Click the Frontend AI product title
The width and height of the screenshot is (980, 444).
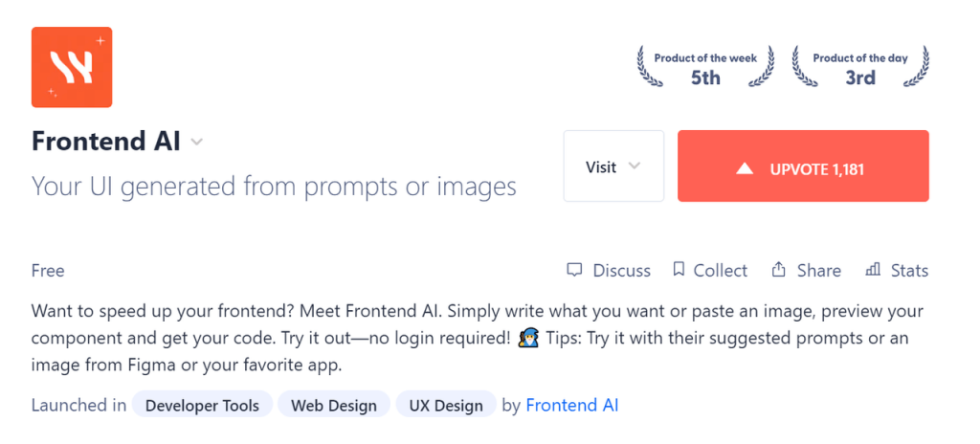pyautogui.click(x=106, y=142)
